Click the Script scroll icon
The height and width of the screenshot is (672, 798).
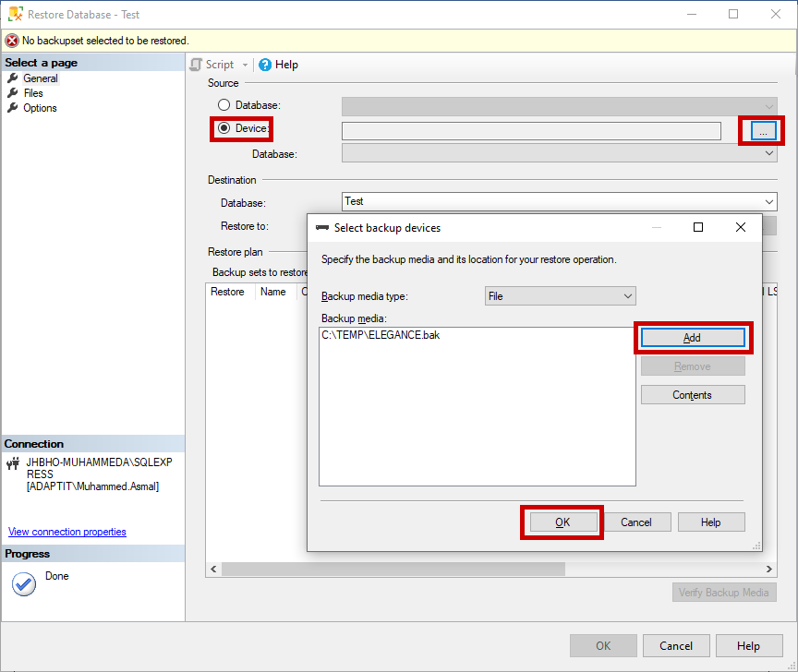196,65
